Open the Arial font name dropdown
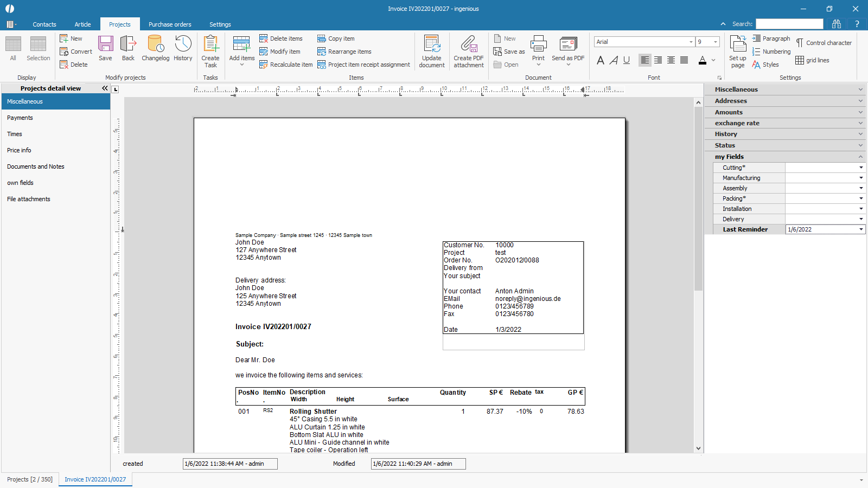Image resolution: width=868 pixels, height=488 pixels. point(691,42)
